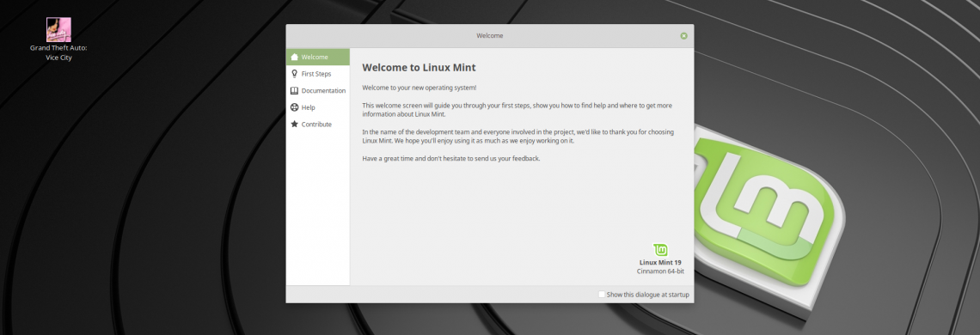980x335 pixels.
Task: Click the 'Cinnamon 64-bit' edition label
Action: coord(660,272)
